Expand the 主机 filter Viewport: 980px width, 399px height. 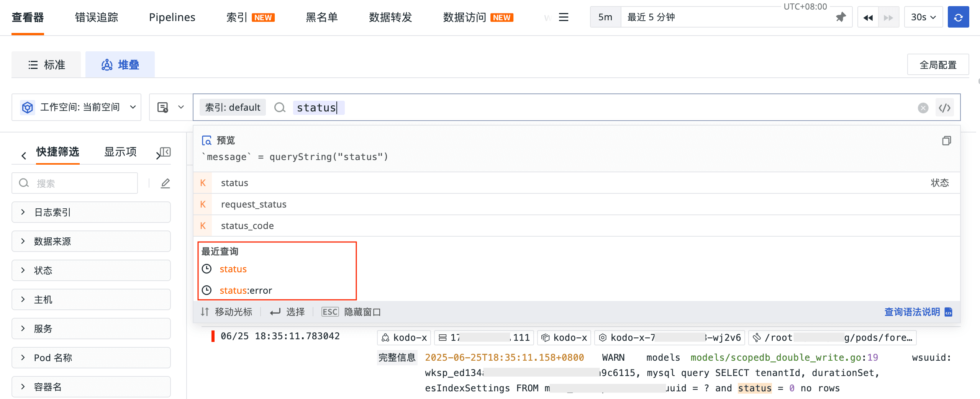coord(91,299)
